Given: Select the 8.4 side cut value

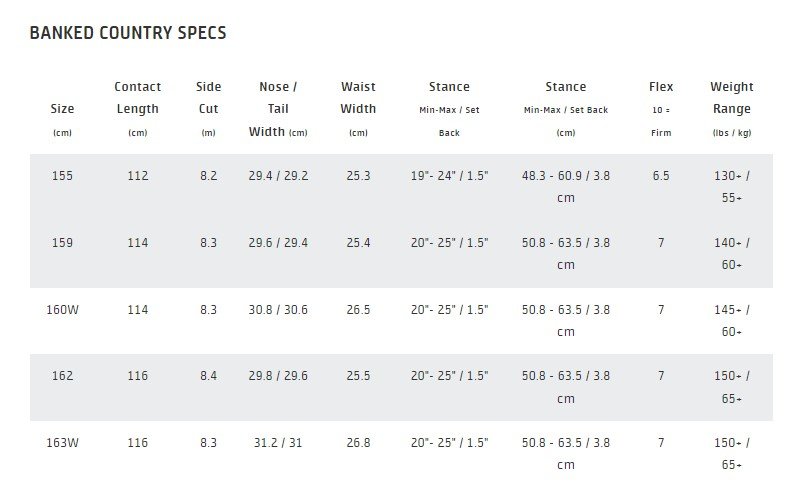Looking at the screenshot, I should pyautogui.click(x=208, y=376).
